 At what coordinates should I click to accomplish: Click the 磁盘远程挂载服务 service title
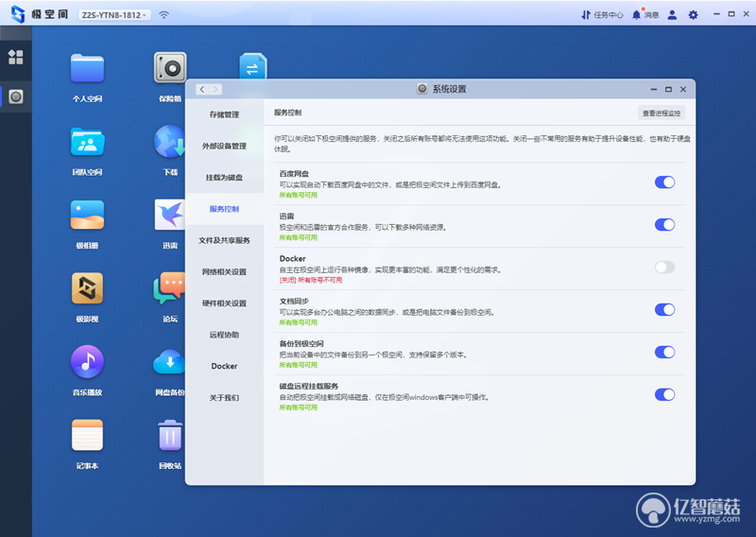309,386
